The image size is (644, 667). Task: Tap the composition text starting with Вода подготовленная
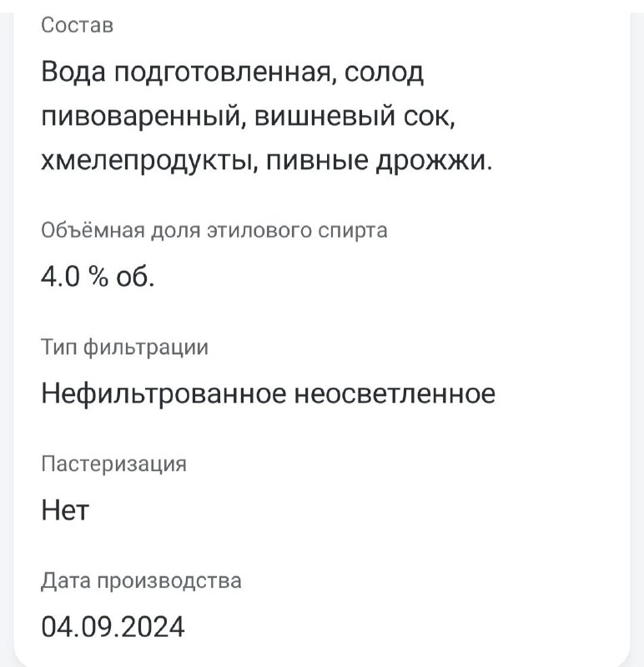(266, 116)
